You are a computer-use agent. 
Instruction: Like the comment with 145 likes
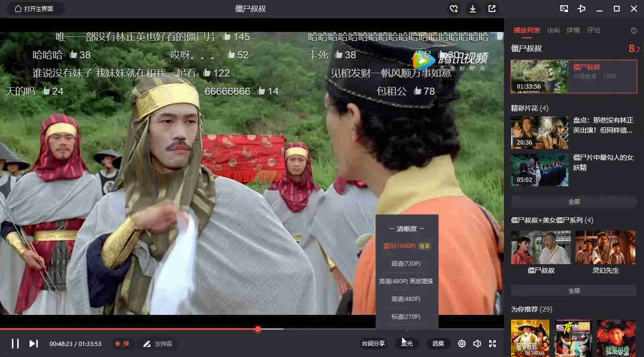point(227,36)
